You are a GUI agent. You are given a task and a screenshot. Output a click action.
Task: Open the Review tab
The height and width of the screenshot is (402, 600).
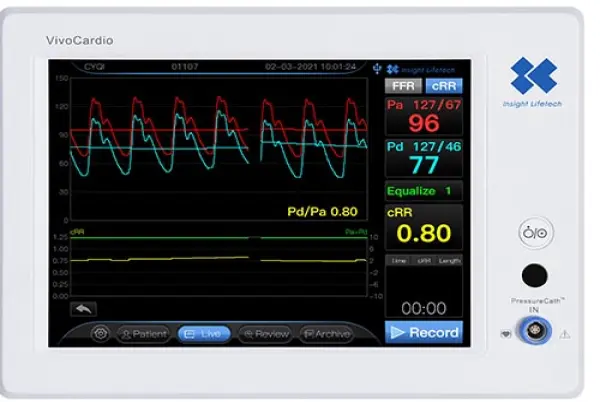coord(266,334)
